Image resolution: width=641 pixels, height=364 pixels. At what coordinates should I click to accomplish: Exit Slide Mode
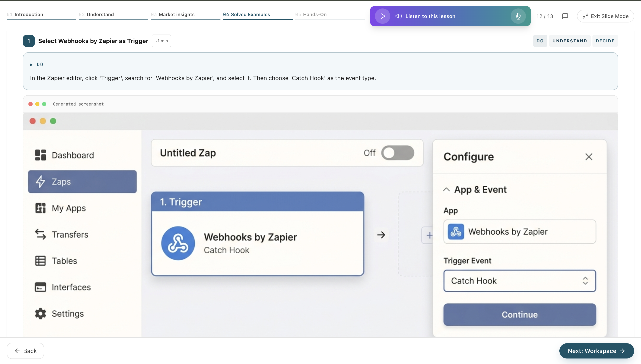tap(605, 16)
